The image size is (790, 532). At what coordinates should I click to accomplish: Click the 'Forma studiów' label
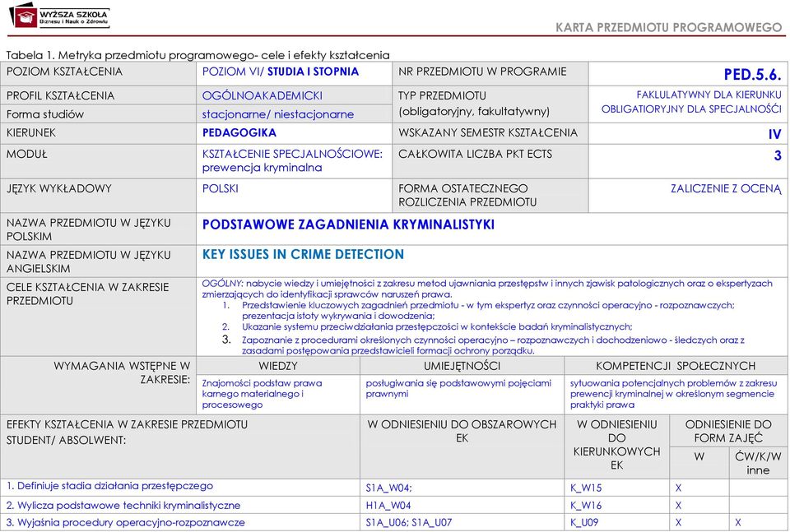pyautogui.click(x=44, y=114)
